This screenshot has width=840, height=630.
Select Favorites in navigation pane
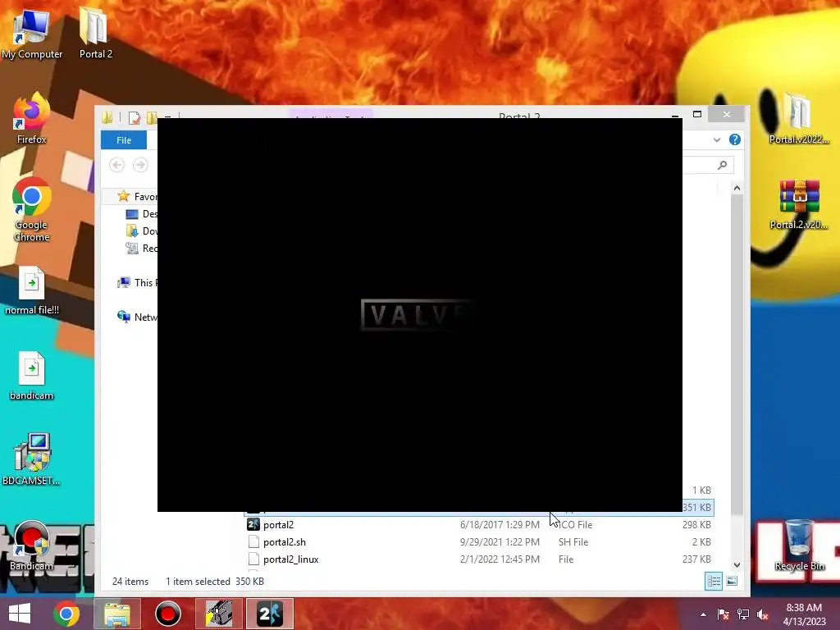click(x=137, y=197)
